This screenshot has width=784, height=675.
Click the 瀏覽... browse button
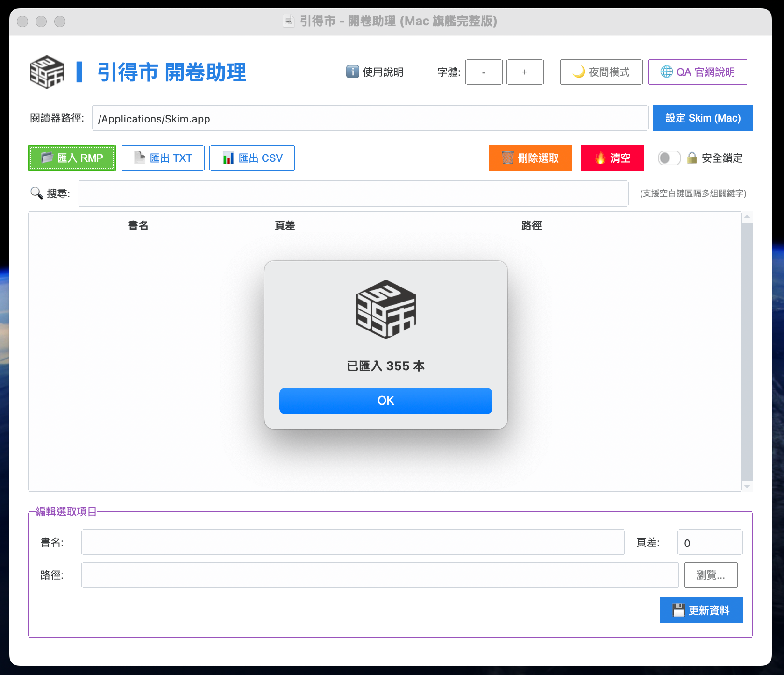tap(711, 575)
